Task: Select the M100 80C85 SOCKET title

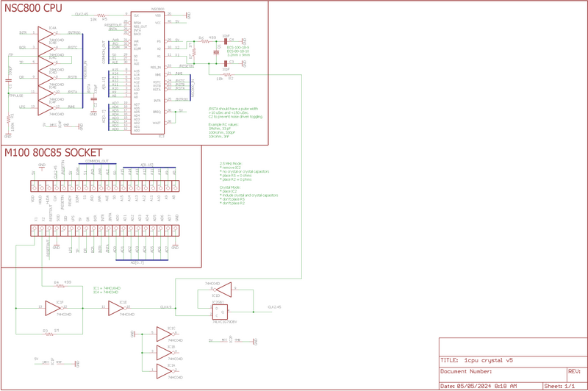Action: 53,153
